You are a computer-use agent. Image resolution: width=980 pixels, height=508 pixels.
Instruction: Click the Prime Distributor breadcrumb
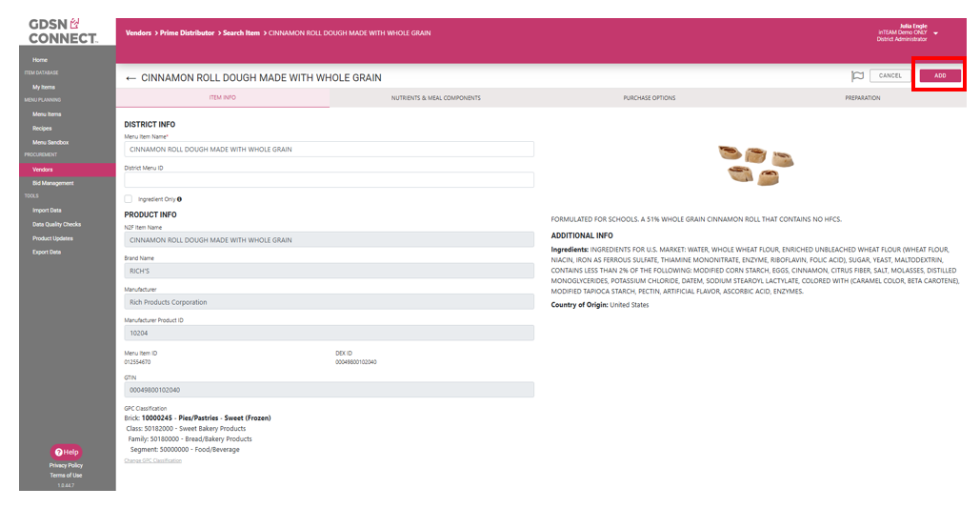[x=187, y=33]
